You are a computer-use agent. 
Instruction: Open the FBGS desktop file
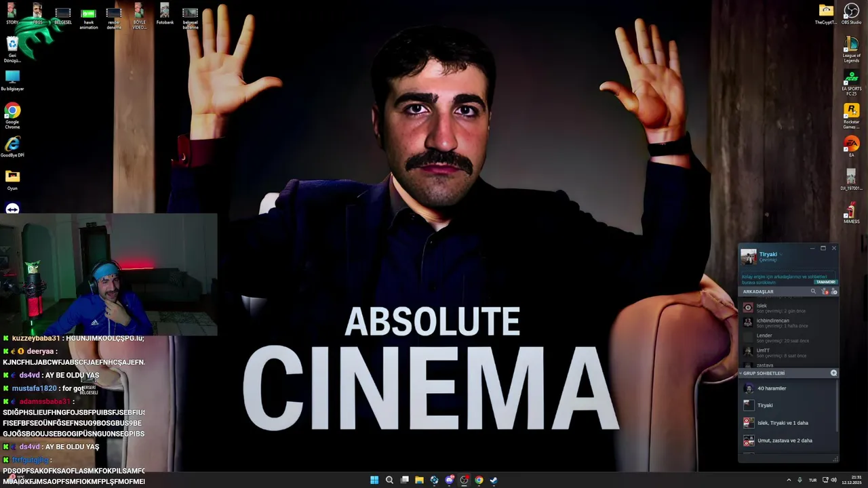pos(37,14)
